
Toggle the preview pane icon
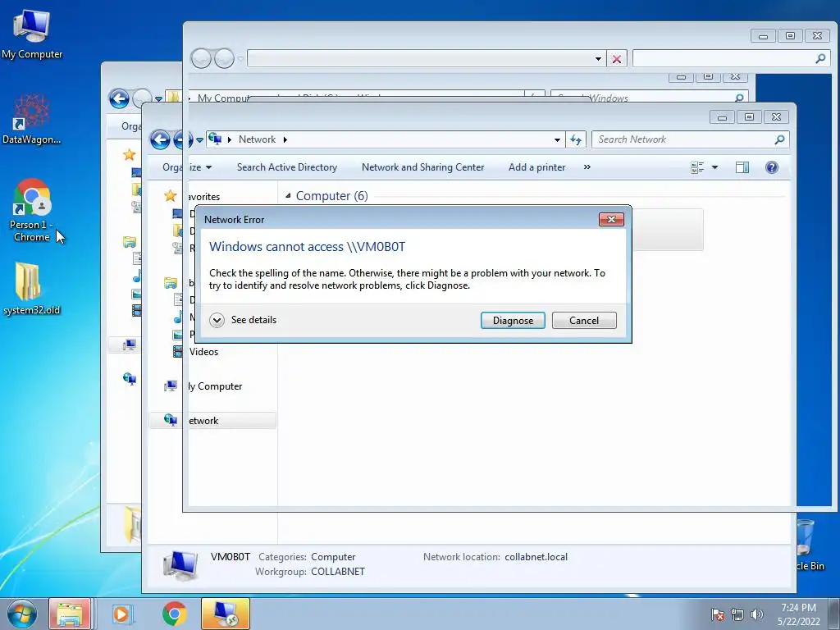pyautogui.click(x=742, y=167)
